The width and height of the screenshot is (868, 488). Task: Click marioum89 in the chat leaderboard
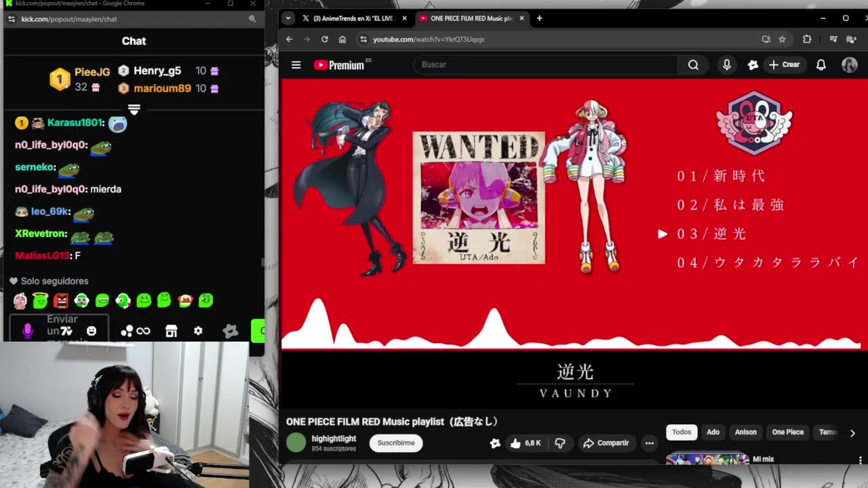[x=162, y=88]
